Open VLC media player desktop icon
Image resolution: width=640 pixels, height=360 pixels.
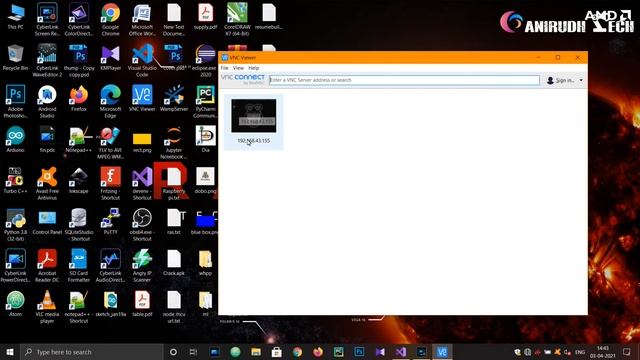47,307
